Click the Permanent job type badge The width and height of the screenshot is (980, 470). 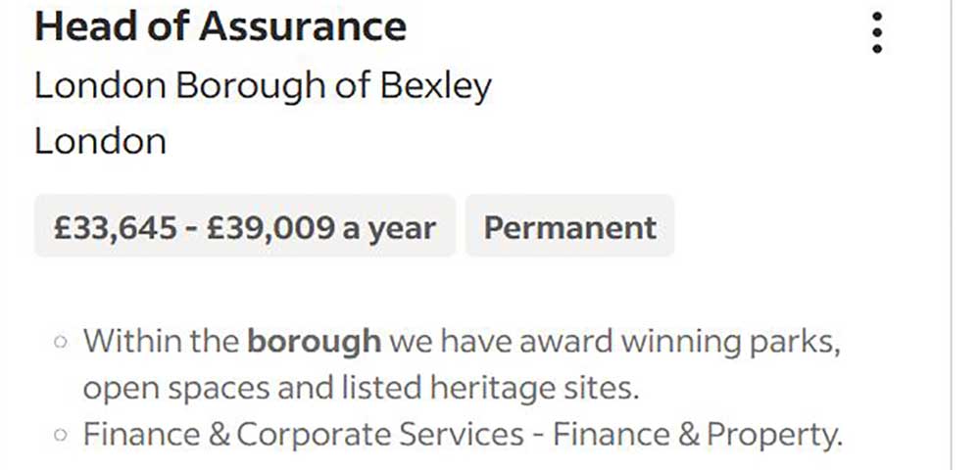click(569, 227)
